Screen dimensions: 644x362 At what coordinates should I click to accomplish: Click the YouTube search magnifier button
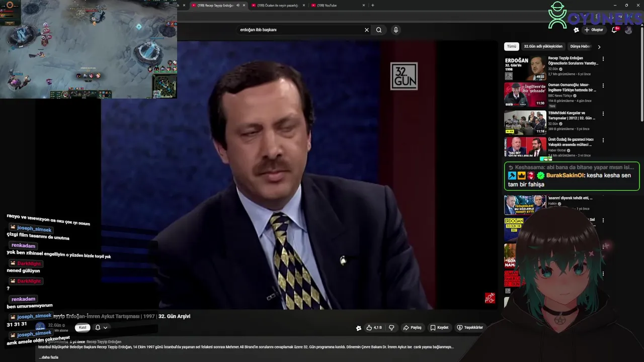point(379,30)
